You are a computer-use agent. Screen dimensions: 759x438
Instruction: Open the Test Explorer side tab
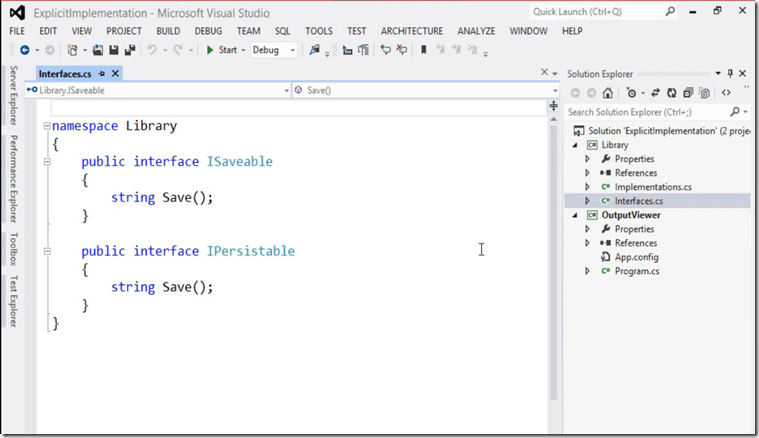tap(14, 301)
